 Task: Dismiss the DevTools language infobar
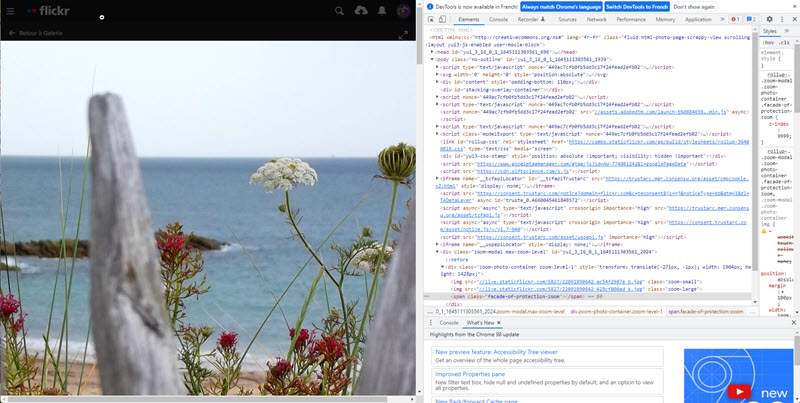click(794, 6)
